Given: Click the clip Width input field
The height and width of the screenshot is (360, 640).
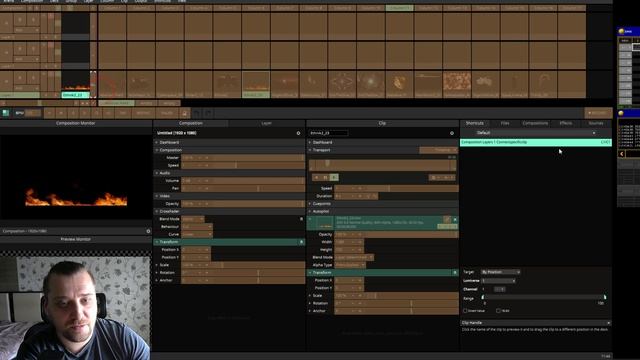Looking at the screenshot, I should tap(349, 242).
